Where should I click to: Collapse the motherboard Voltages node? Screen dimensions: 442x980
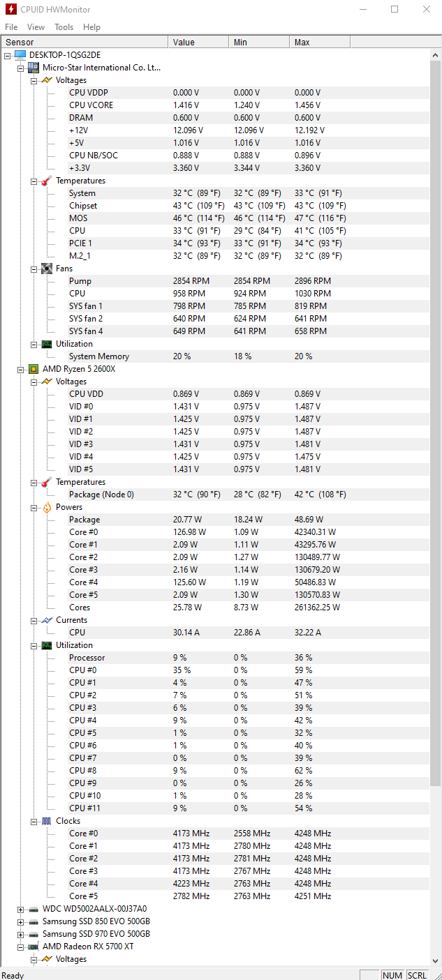[34, 80]
